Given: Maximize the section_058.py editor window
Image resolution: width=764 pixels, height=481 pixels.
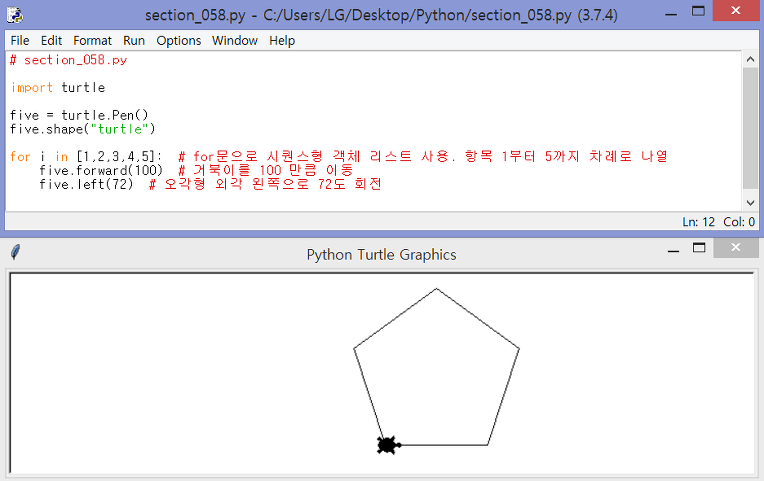Looking at the screenshot, I should [x=698, y=11].
